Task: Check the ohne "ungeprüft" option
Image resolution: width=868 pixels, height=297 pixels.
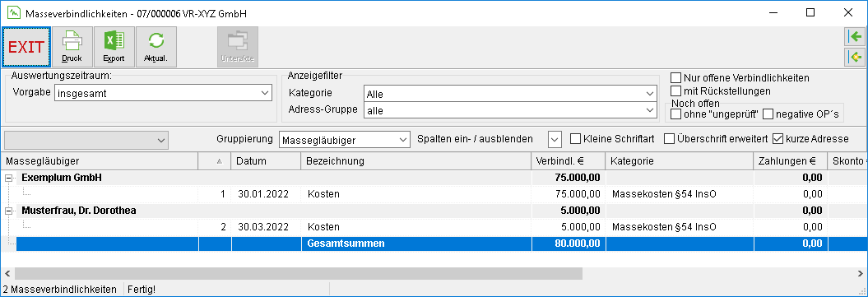Action: pos(675,114)
